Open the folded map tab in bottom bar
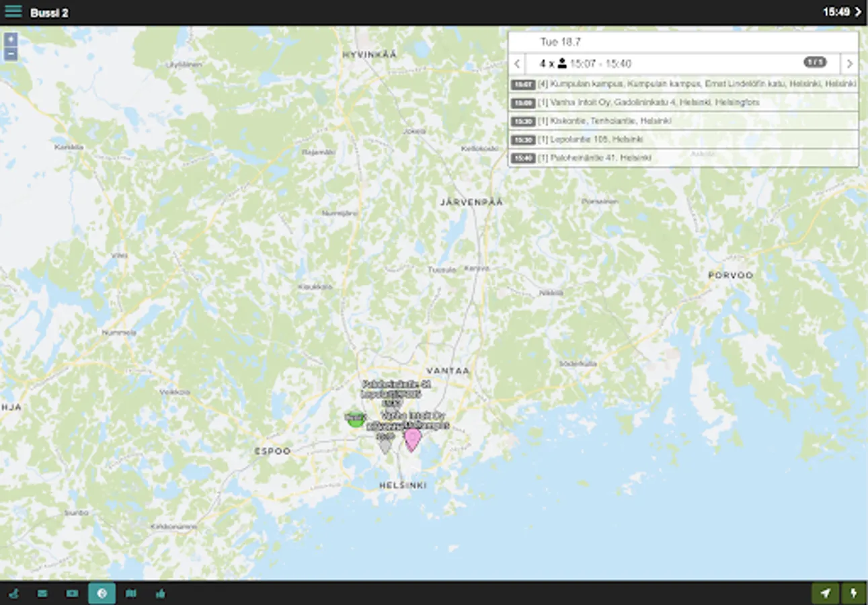 click(131, 594)
